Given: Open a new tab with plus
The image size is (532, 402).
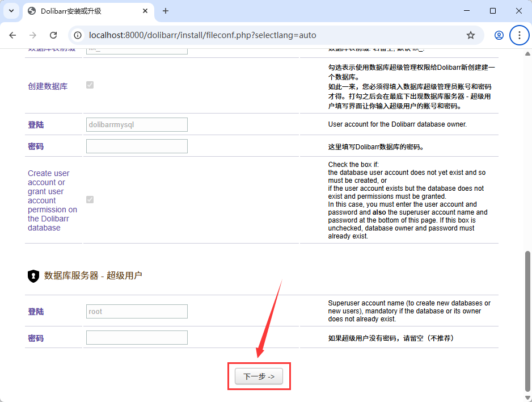Looking at the screenshot, I should (x=165, y=11).
